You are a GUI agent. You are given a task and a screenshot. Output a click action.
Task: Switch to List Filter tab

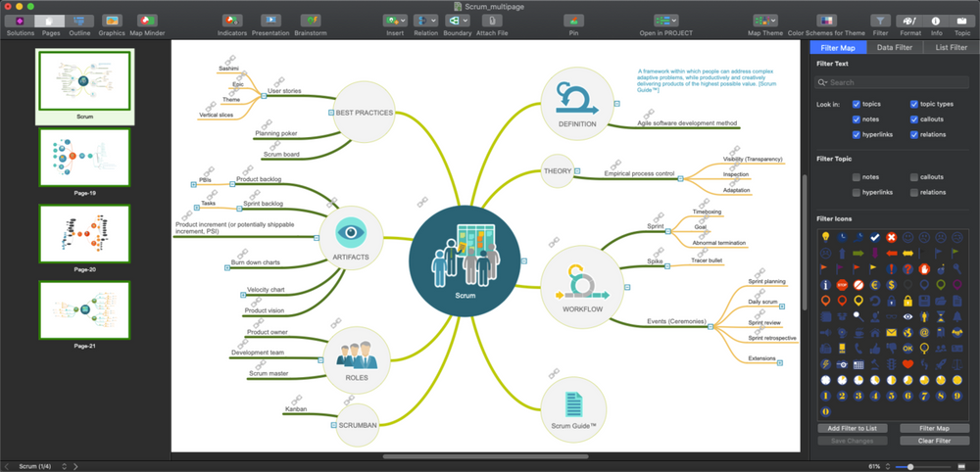point(951,47)
